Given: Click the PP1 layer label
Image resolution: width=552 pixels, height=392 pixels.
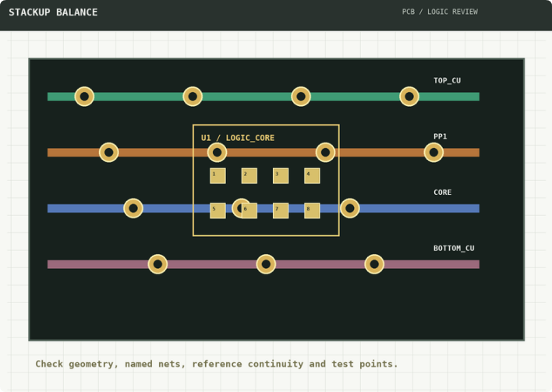Looking at the screenshot, I should pyautogui.click(x=440, y=136).
